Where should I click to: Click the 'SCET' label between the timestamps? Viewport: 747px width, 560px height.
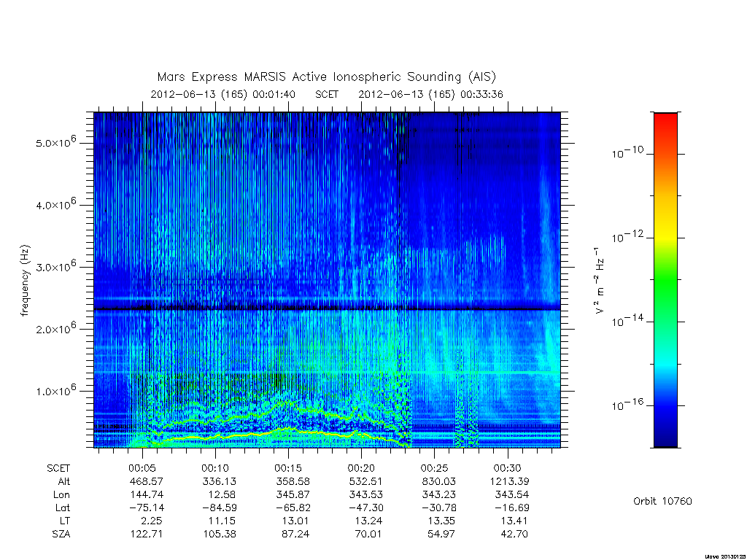pyautogui.click(x=327, y=94)
